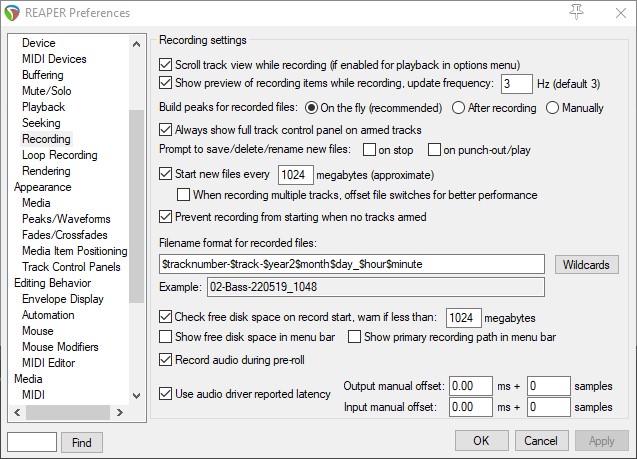Click the Example filename output field
The height and width of the screenshot is (459, 637).
pyautogui.click(x=376, y=287)
